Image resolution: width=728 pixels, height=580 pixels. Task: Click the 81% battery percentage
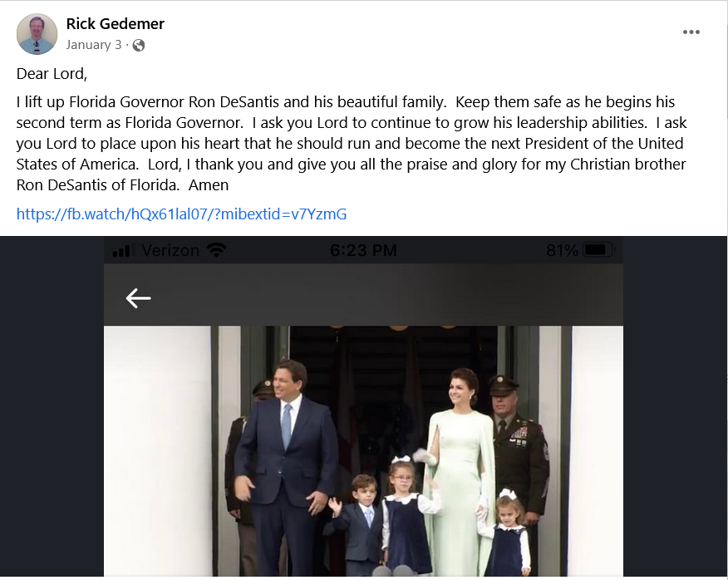(563, 250)
